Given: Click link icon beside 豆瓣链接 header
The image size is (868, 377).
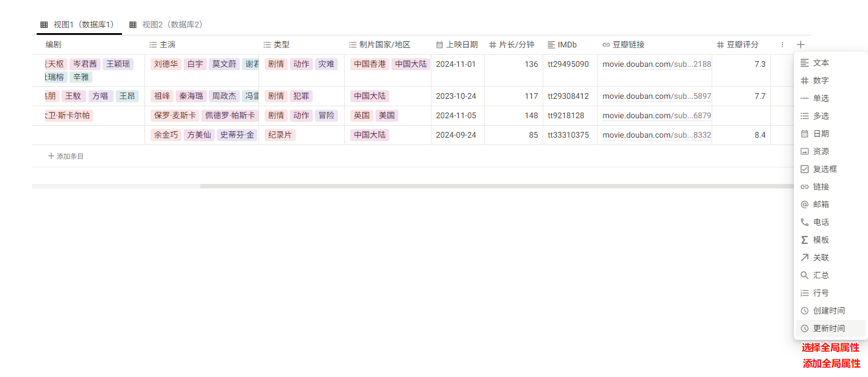Looking at the screenshot, I should [606, 45].
